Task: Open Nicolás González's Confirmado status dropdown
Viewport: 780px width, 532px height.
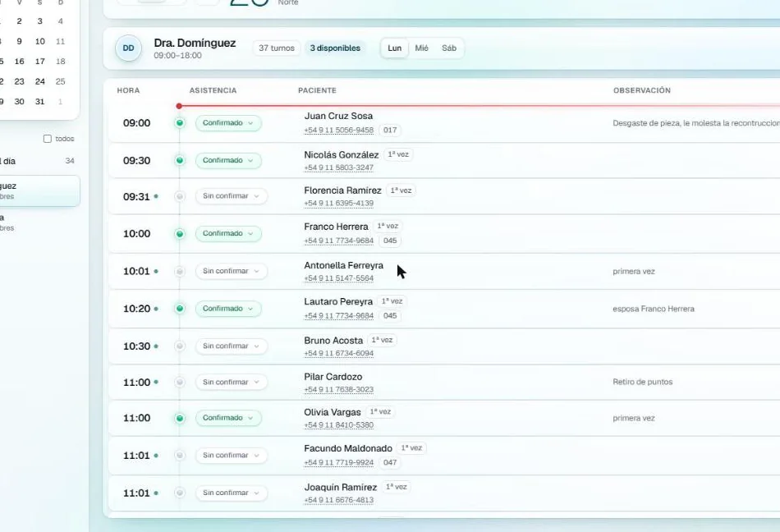Action: (x=228, y=160)
